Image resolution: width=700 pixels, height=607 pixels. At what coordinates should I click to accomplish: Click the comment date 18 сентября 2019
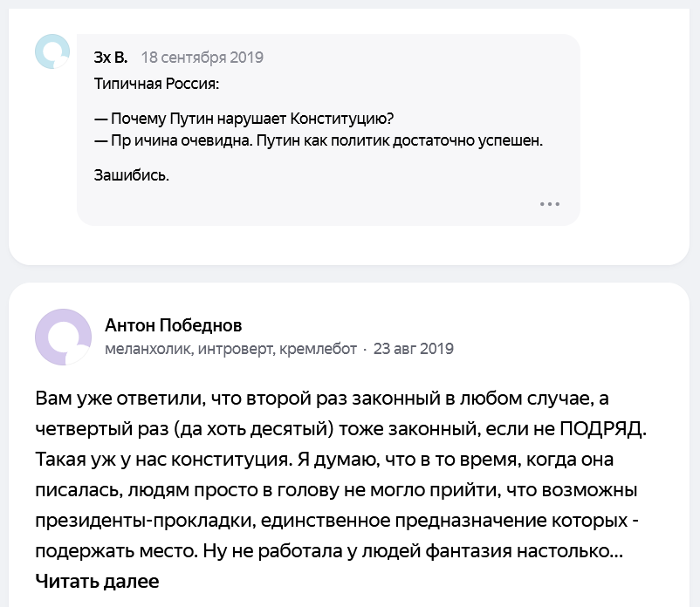202,58
